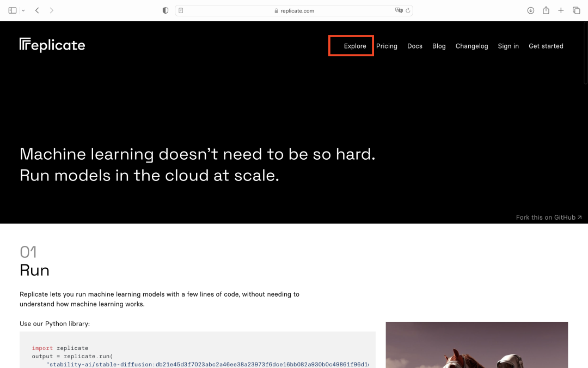The image size is (588, 368).
Task: Open the Explore nav item
Action: [355, 46]
